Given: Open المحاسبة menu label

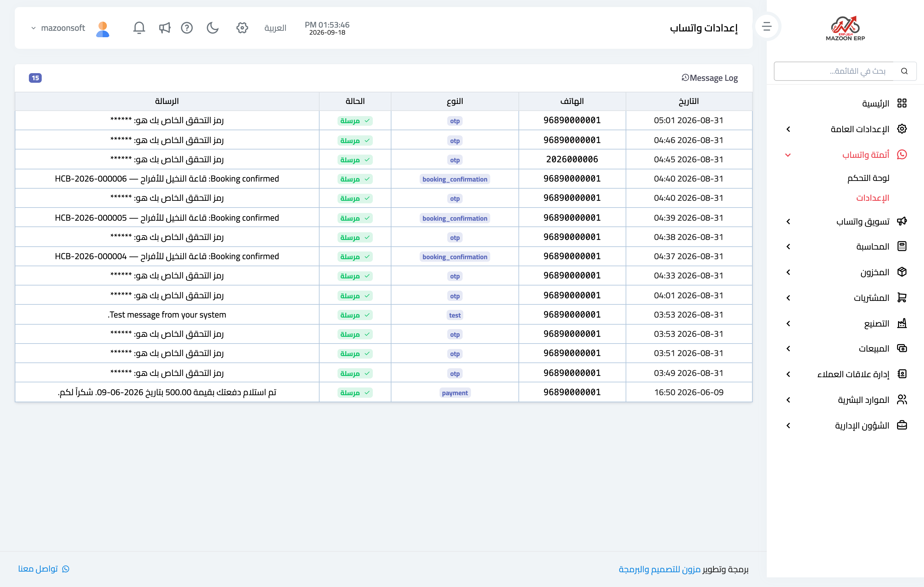Looking at the screenshot, I should point(873,247).
